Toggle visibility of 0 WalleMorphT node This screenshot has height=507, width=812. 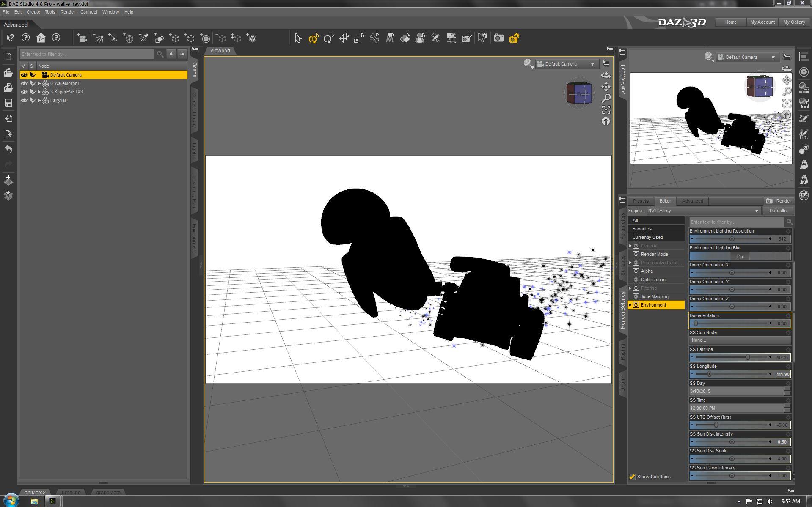click(x=24, y=83)
